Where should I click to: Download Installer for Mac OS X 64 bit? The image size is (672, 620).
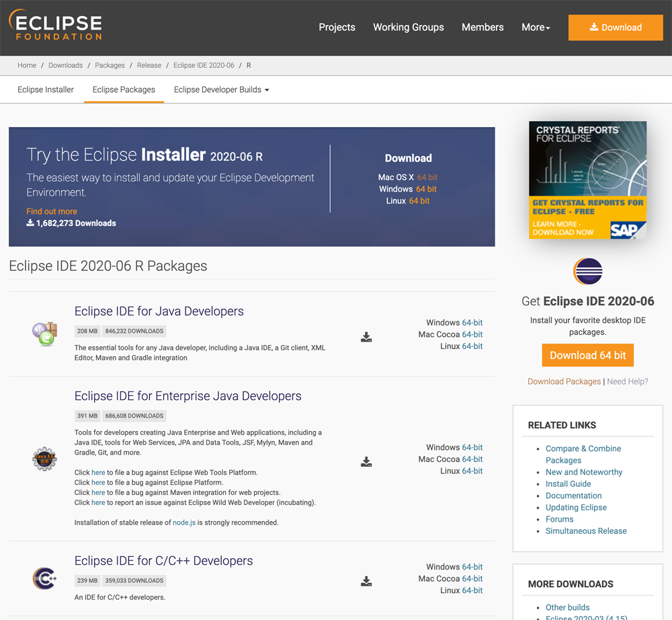427,177
